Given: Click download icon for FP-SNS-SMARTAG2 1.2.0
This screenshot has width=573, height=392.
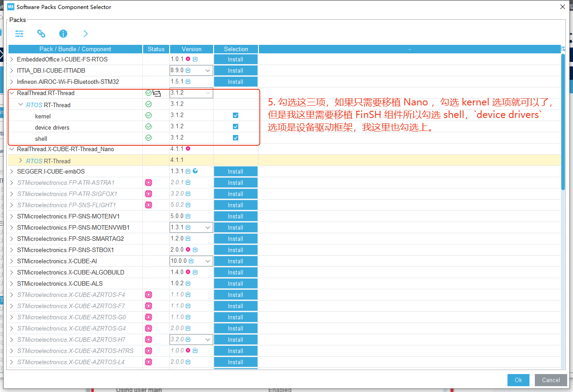Looking at the screenshot, I should click(x=188, y=239).
